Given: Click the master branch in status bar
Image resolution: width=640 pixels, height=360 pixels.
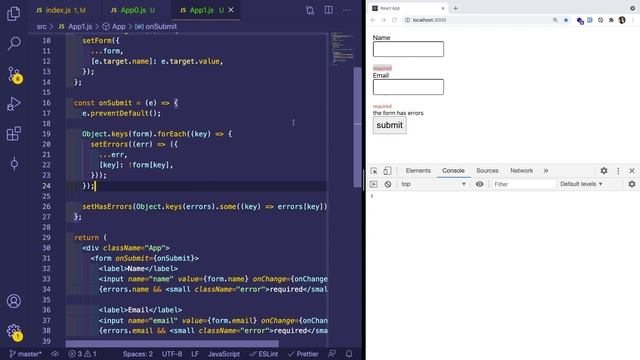Looking at the screenshot, I should pos(25,354).
